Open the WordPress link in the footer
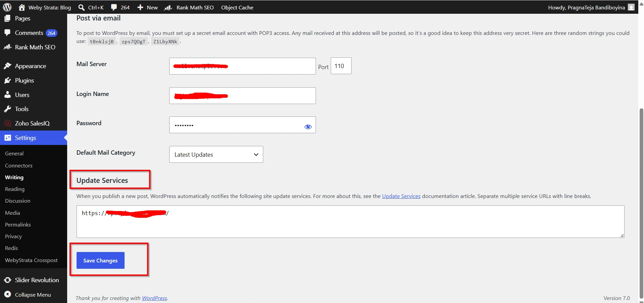Viewport: 644px width, 303px height. tap(154, 298)
